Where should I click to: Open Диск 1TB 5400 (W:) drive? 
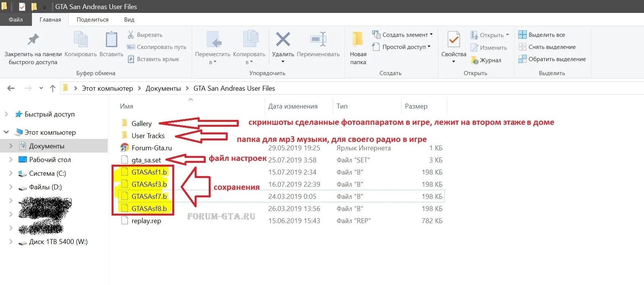coord(53,241)
